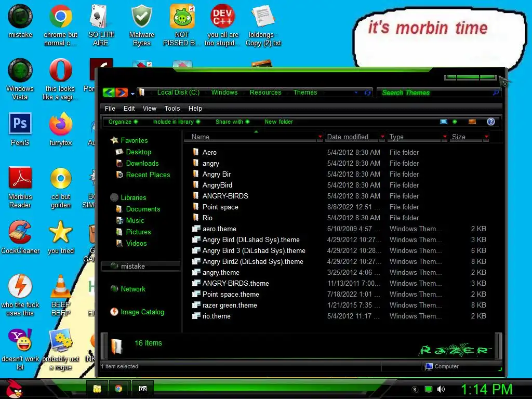Open the view options dropdown arrow
This screenshot has height=399, width=532.
click(x=455, y=122)
